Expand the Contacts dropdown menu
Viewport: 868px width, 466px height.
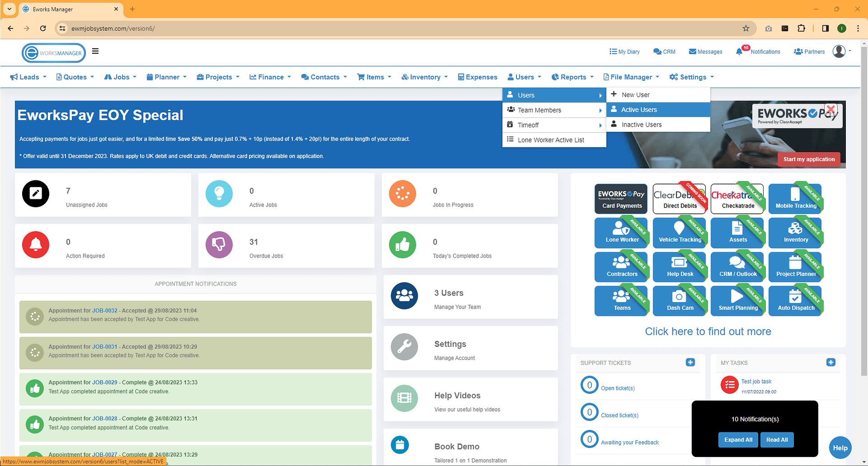[x=324, y=77]
